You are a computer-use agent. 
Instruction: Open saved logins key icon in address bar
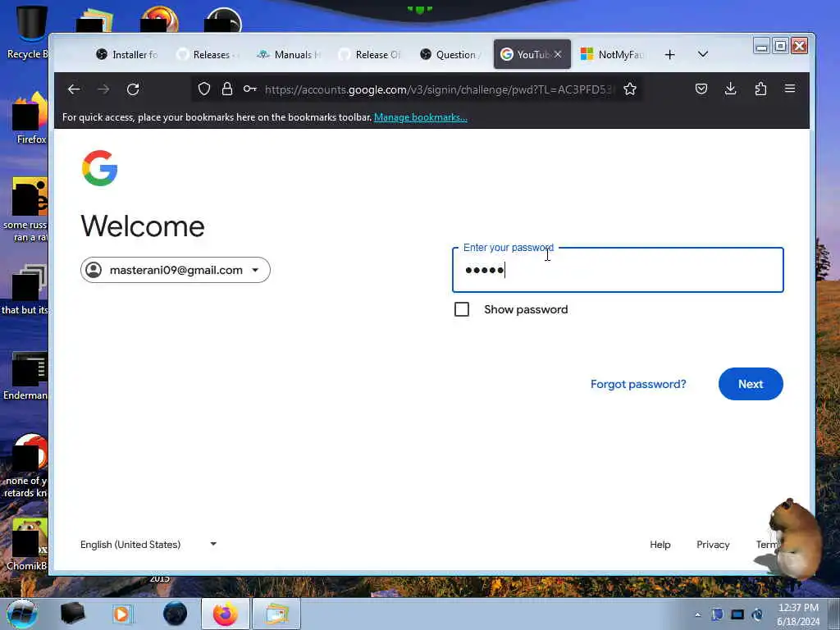(x=249, y=89)
